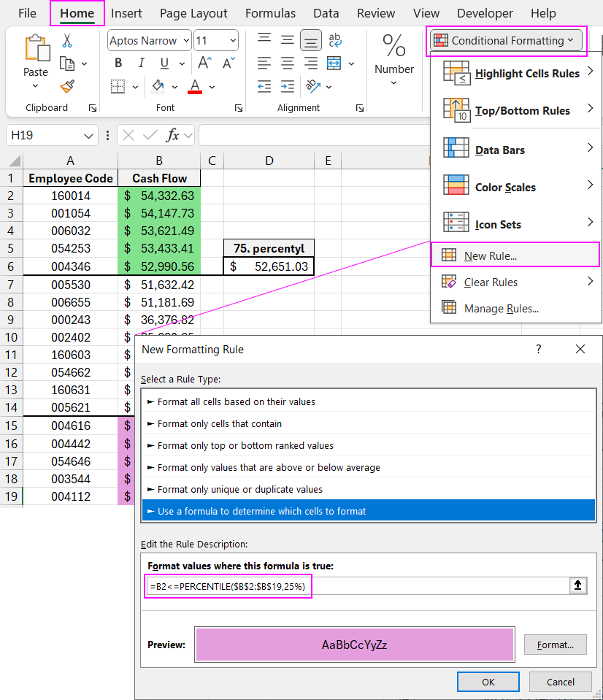Click the Increase Font Size icon
Screen dimensions: 603x700
click(205, 64)
